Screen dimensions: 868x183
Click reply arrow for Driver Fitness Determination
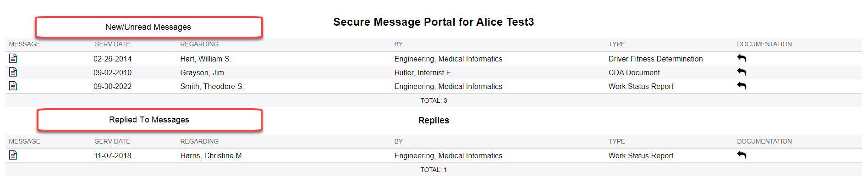click(x=742, y=58)
